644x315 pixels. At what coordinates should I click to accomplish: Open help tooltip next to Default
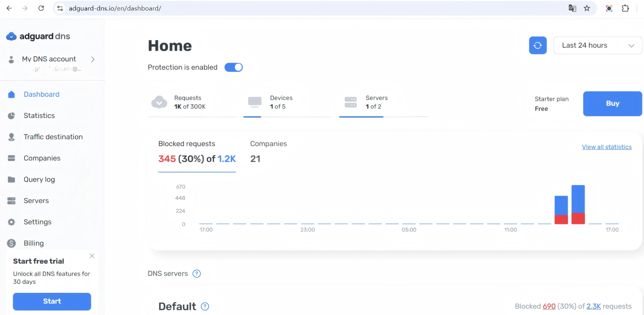pos(205,306)
